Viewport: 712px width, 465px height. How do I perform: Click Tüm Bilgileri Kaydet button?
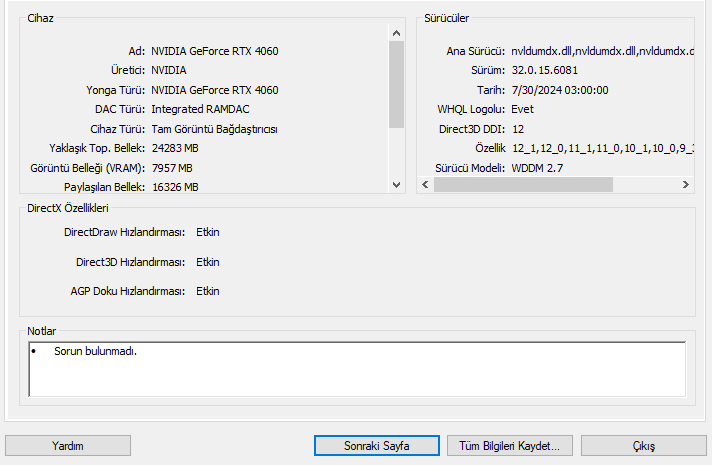(509, 445)
